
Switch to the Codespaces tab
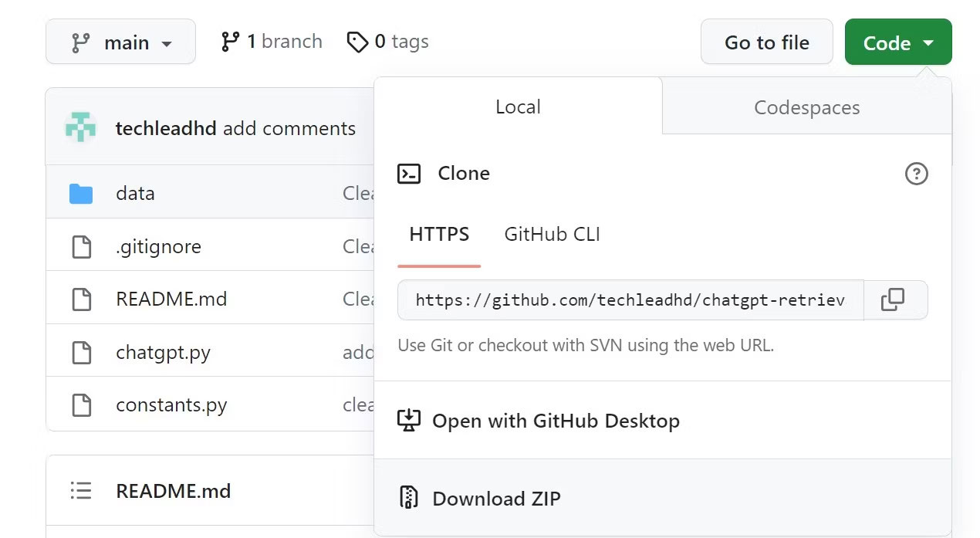[x=806, y=107]
